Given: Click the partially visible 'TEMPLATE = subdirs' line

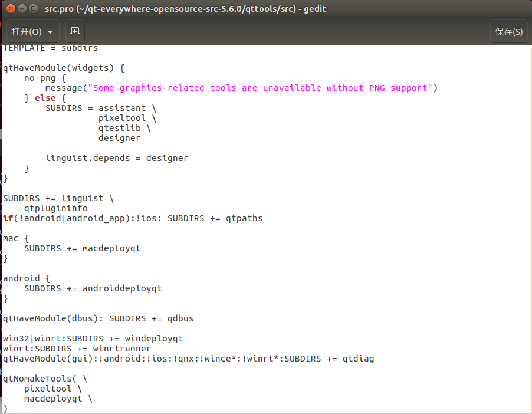Looking at the screenshot, I should click(50, 48).
